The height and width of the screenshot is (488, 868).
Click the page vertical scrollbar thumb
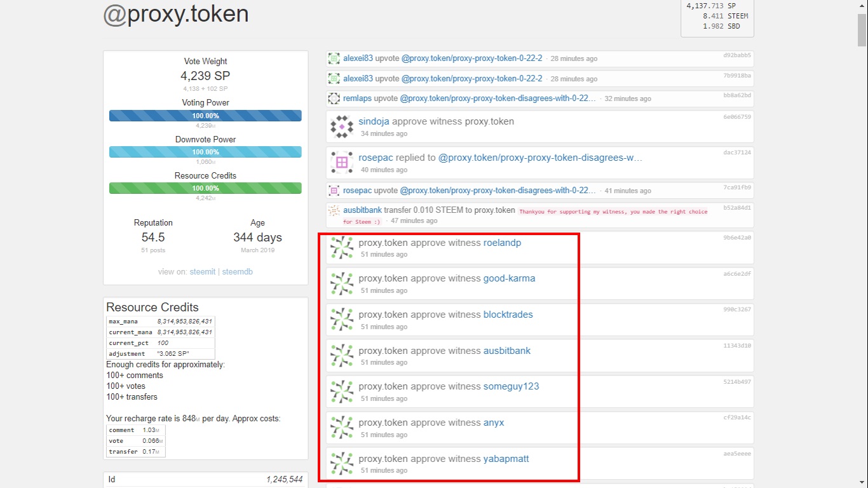point(862,29)
